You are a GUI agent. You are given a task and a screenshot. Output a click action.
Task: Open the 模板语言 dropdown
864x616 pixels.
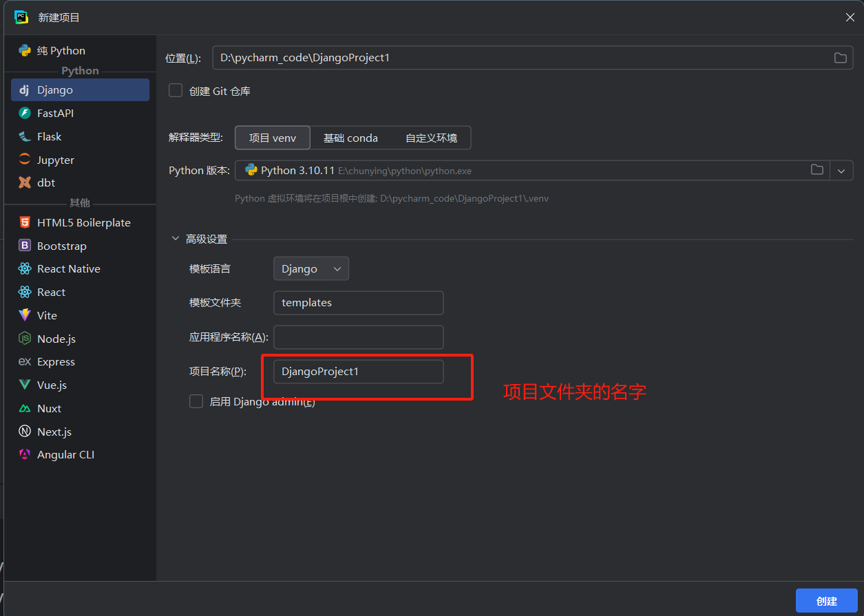pos(310,268)
